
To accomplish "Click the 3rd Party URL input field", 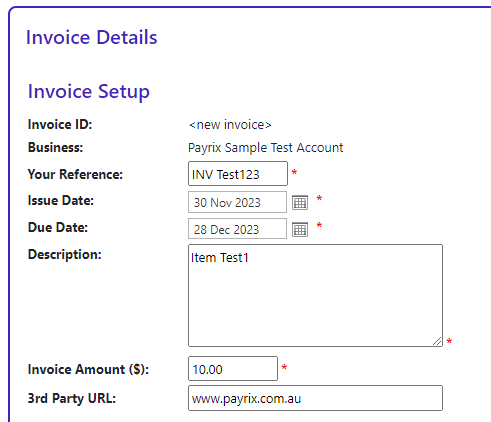I will (x=315, y=398).
